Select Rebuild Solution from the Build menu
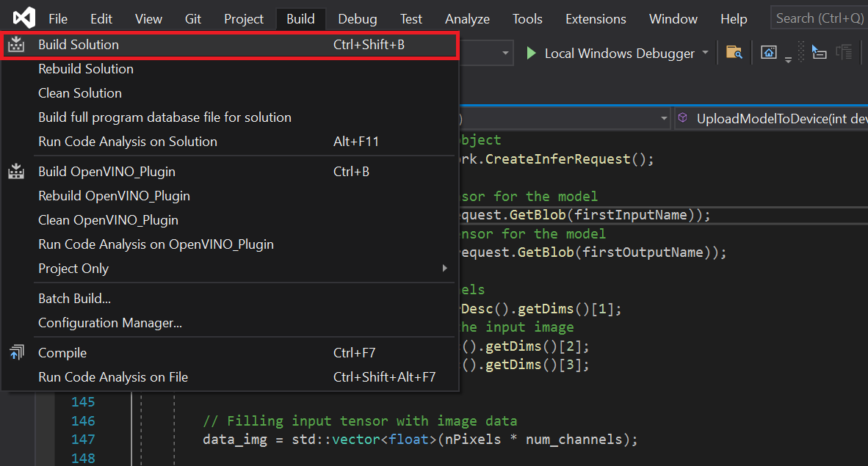This screenshot has width=868, height=466. [x=86, y=69]
